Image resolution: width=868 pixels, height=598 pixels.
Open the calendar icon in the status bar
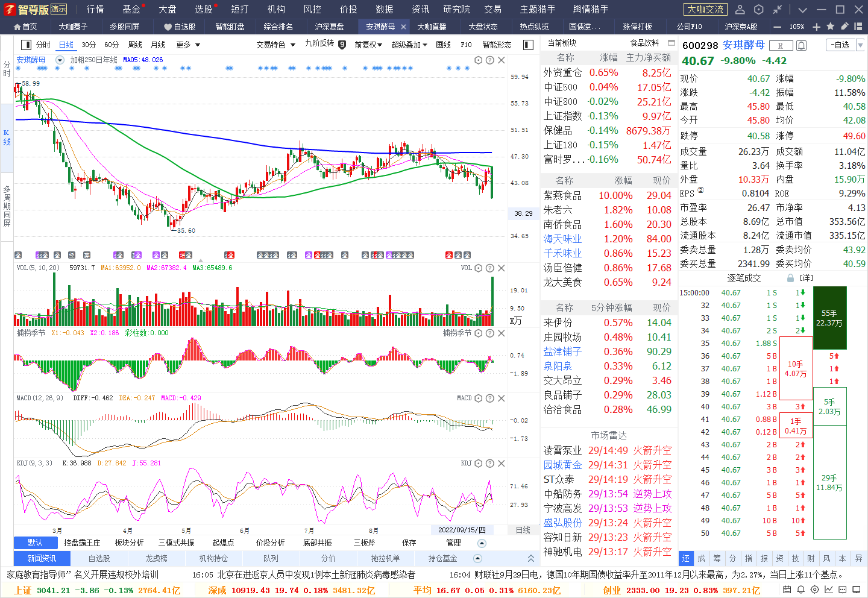(787, 590)
